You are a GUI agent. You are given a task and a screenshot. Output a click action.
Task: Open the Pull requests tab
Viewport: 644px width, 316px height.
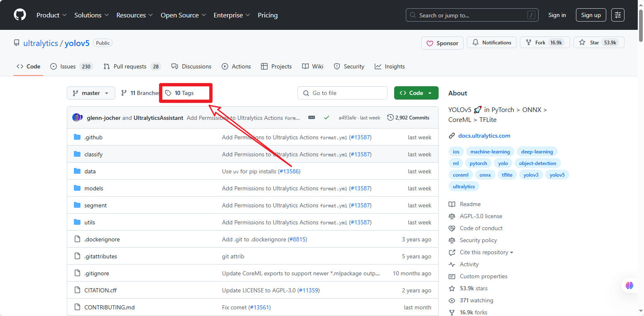(132, 66)
